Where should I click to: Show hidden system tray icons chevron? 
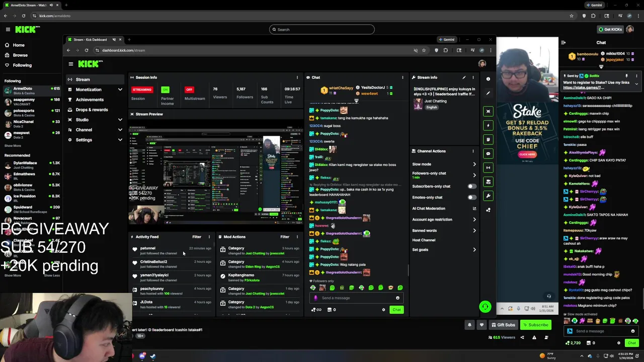point(582,356)
